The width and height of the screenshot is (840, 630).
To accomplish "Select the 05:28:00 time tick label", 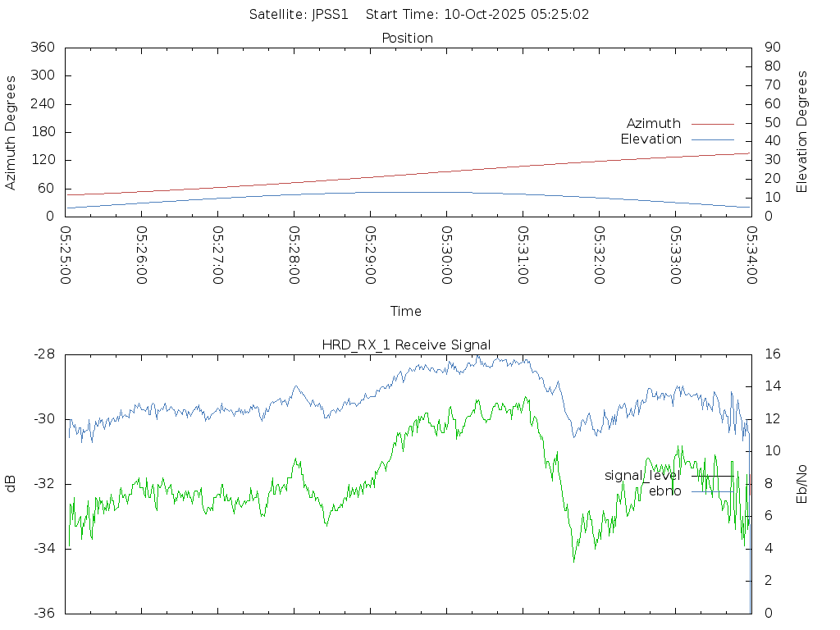I will (x=294, y=254).
